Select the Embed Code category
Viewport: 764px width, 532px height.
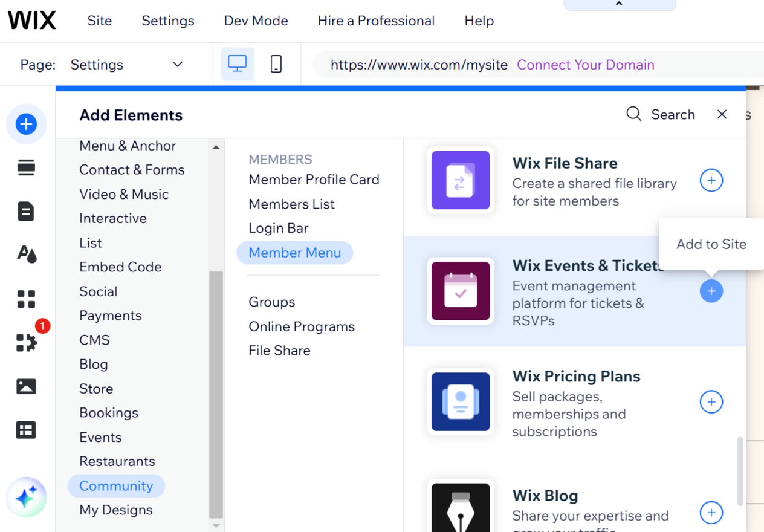coord(120,267)
